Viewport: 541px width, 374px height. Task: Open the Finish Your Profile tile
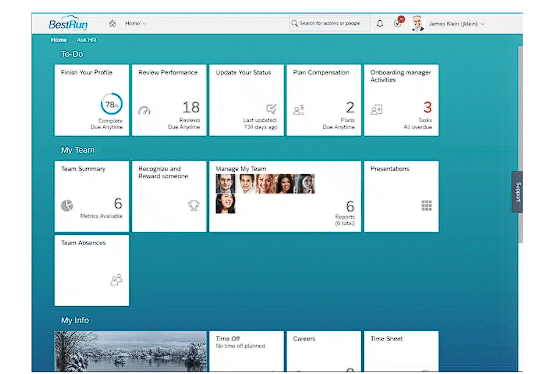click(92, 100)
